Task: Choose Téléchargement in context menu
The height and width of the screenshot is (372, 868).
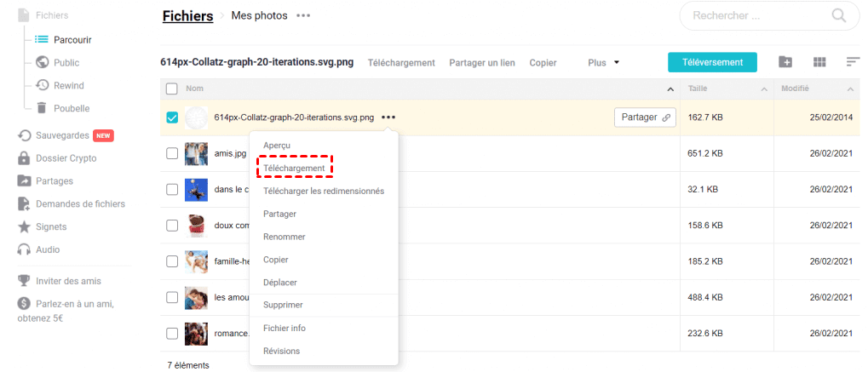Action: [294, 169]
